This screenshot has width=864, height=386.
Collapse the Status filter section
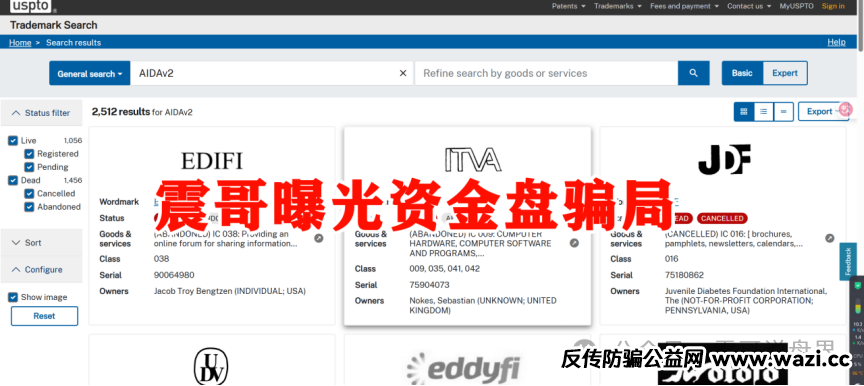(41, 113)
